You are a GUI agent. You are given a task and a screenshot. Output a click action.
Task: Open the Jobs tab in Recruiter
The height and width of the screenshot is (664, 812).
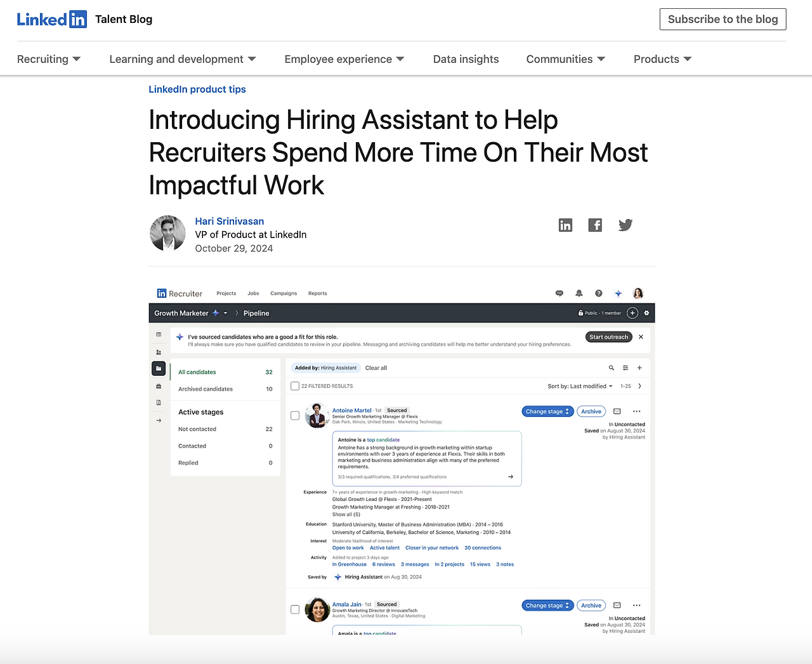point(253,293)
